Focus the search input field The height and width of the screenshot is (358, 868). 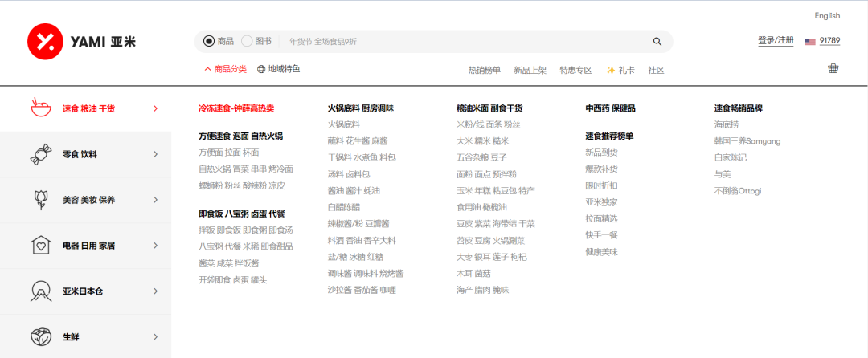point(466,42)
